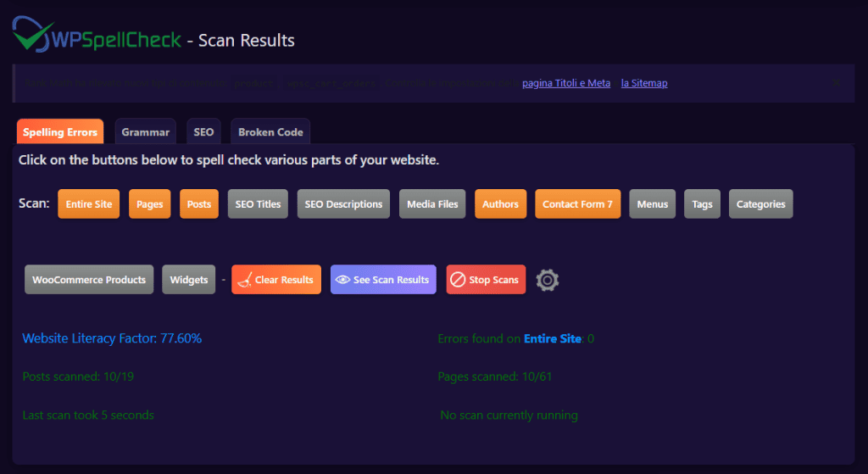The width and height of the screenshot is (868, 474).
Task: Open the settings gear icon
Action: point(547,280)
